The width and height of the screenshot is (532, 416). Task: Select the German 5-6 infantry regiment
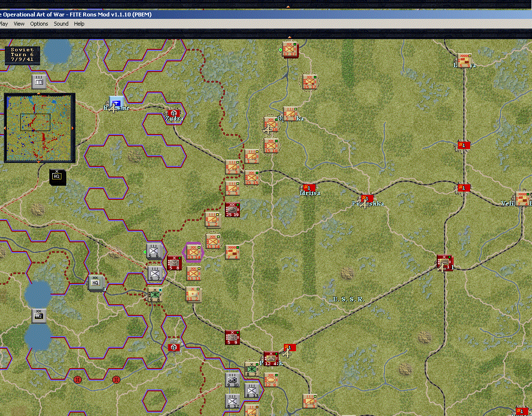(x=154, y=251)
